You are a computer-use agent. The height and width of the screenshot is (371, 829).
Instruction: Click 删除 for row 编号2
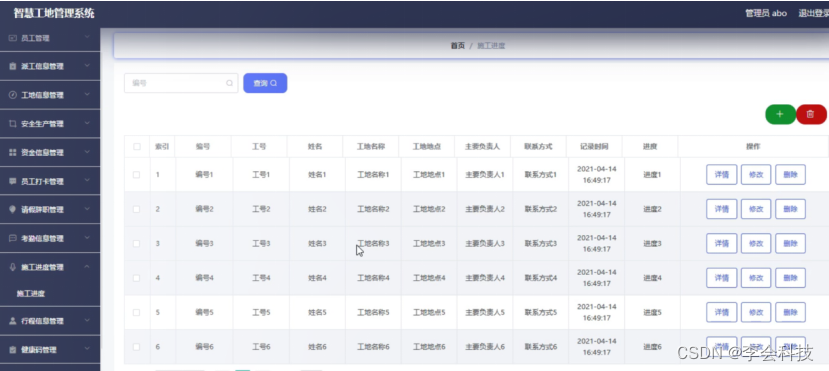790,209
